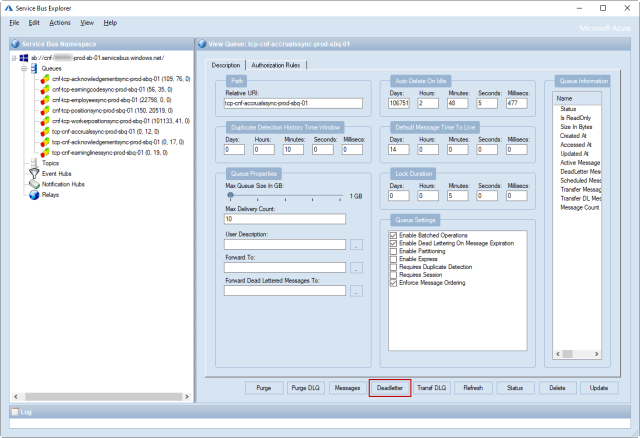
Task: Click the Queues folder icon in tree
Action: [36, 69]
